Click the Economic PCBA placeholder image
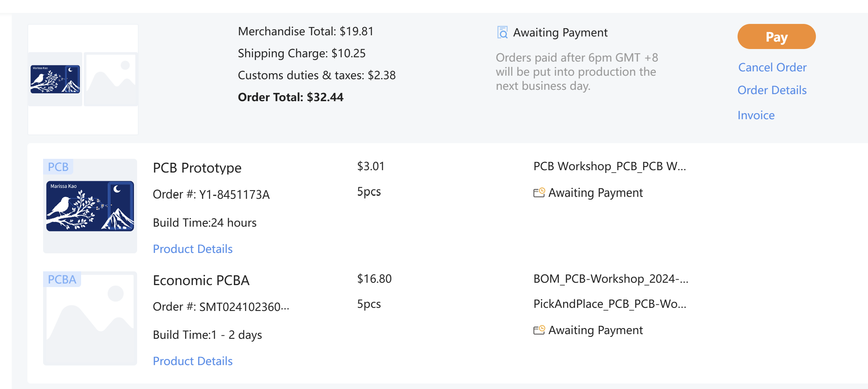The width and height of the screenshot is (868, 389). pos(90,318)
